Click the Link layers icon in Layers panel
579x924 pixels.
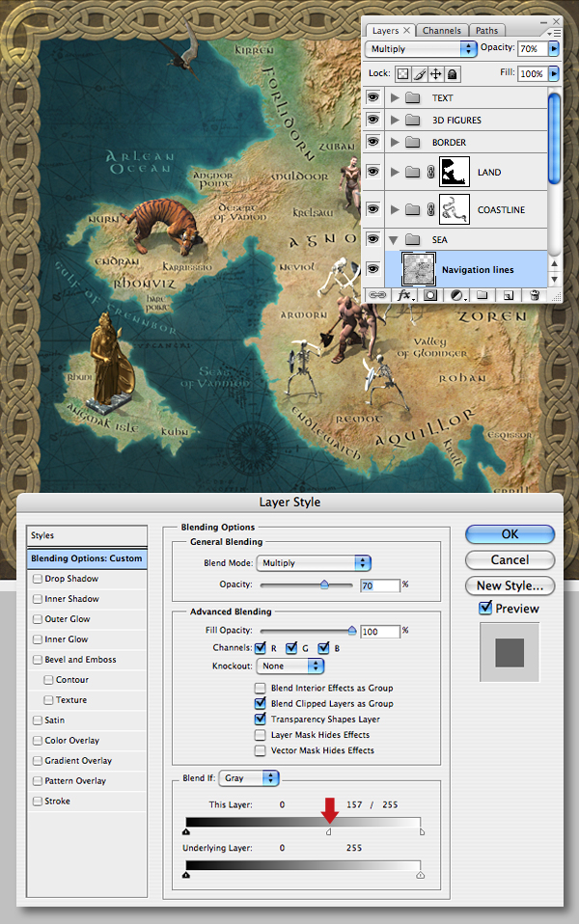pyautogui.click(x=377, y=295)
